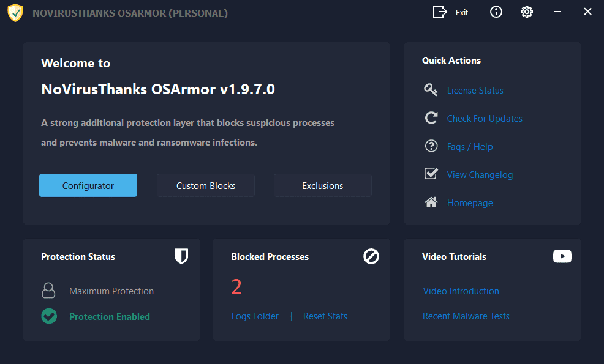Image resolution: width=604 pixels, height=364 pixels.
Task: Toggle the Protection Enabled status text
Action: (x=110, y=317)
